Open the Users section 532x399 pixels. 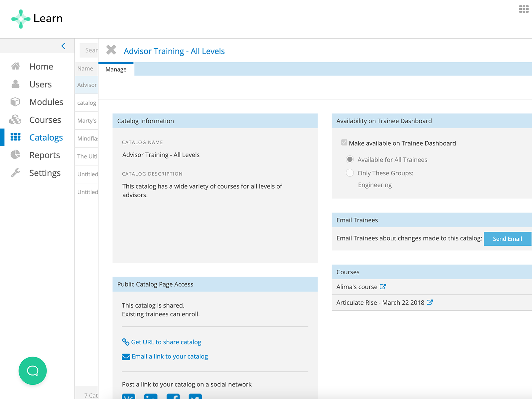(x=40, y=84)
